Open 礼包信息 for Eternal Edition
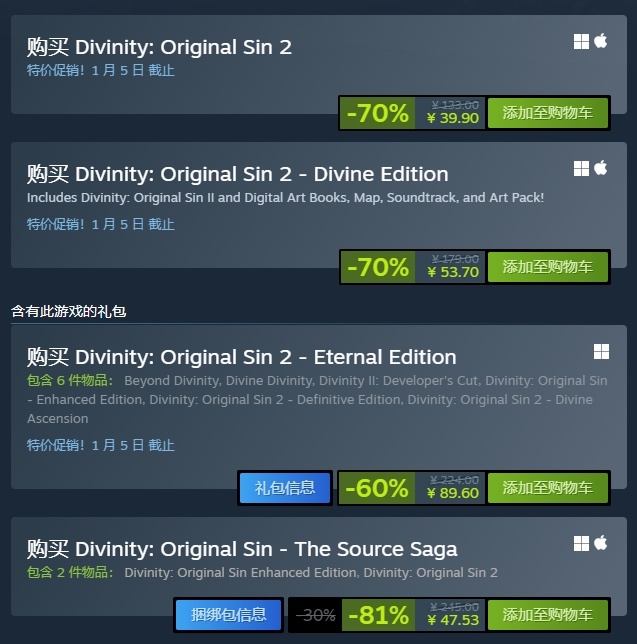Screen dimensions: 637x644 coord(285,488)
